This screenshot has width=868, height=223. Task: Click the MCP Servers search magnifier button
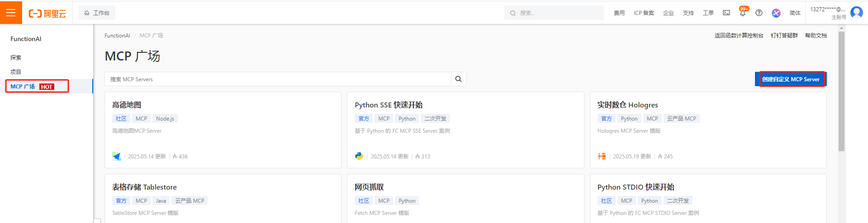coord(458,79)
